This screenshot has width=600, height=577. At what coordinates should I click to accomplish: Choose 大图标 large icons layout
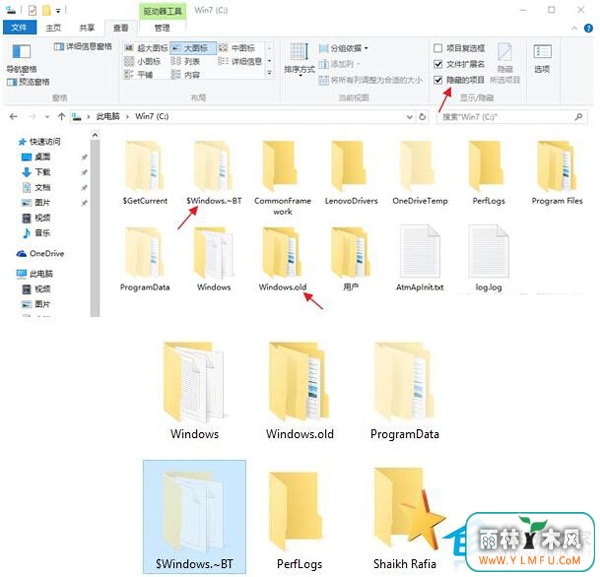(x=193, y=48)
